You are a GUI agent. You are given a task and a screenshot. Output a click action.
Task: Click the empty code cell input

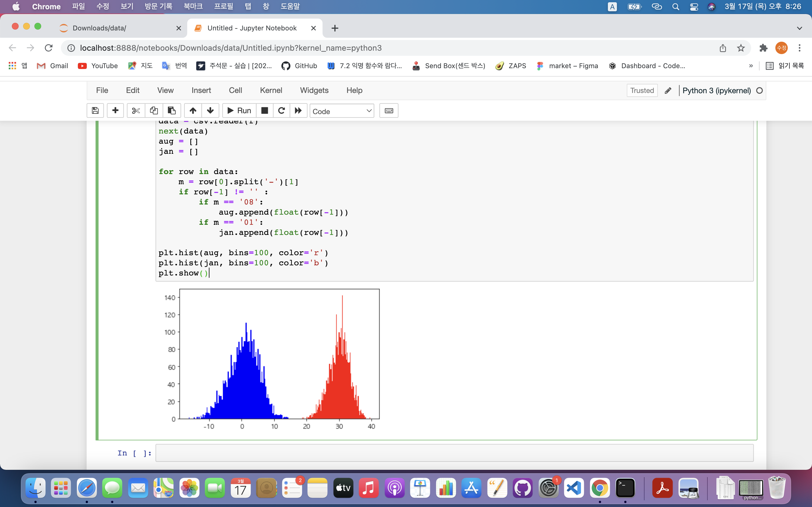(454, 453)
